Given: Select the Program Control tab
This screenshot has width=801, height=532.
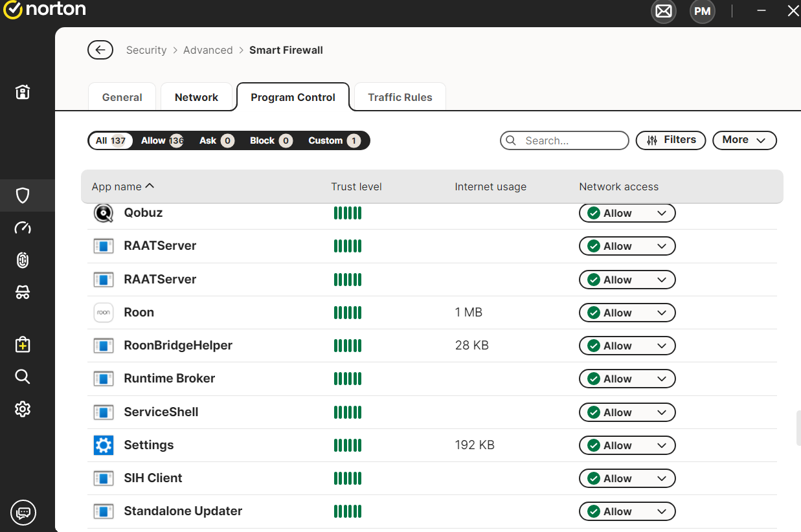Looking at the screenshot, I should tap(293, 97).
